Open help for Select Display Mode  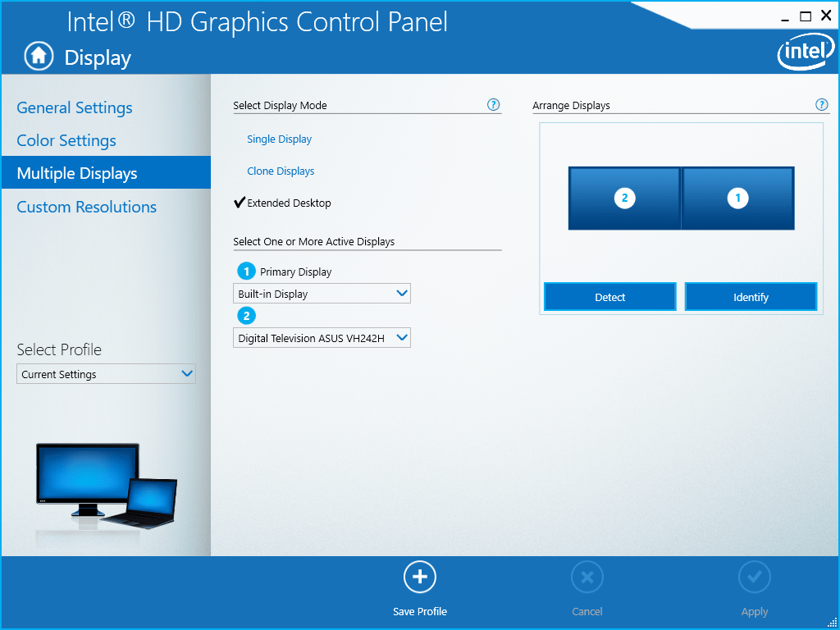click(493, 104)
